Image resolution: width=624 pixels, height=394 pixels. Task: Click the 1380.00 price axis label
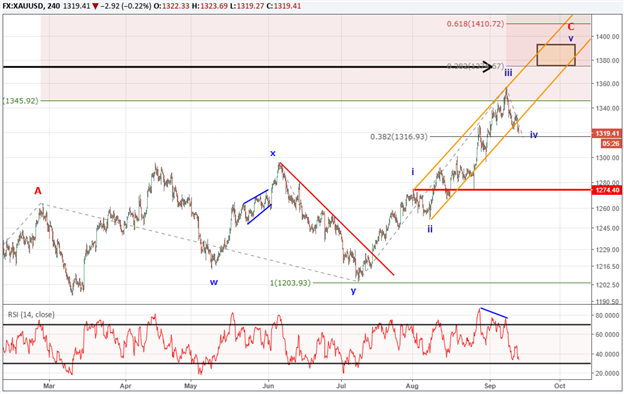tap(607, 60)
